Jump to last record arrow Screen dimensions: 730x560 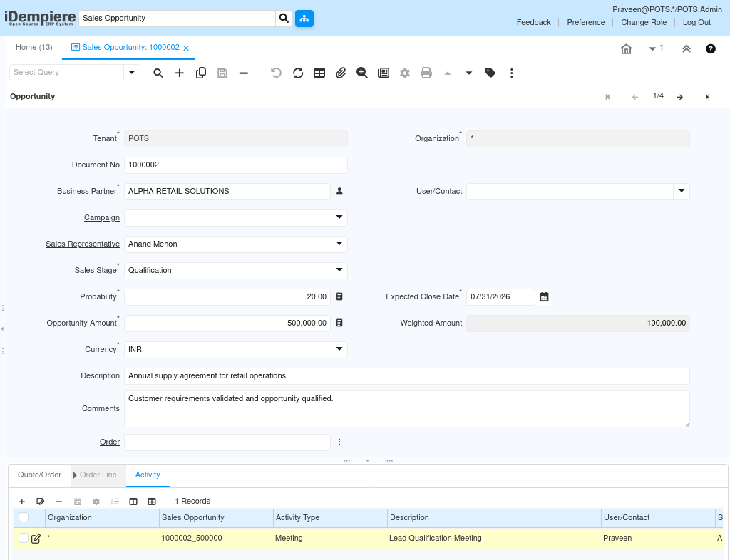tap(707, 97)
